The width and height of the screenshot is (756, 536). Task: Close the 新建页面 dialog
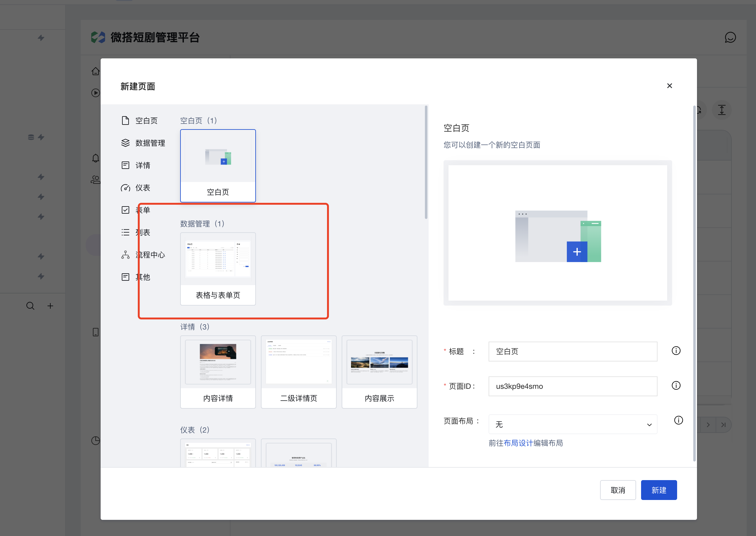click(x=669, y=86)
